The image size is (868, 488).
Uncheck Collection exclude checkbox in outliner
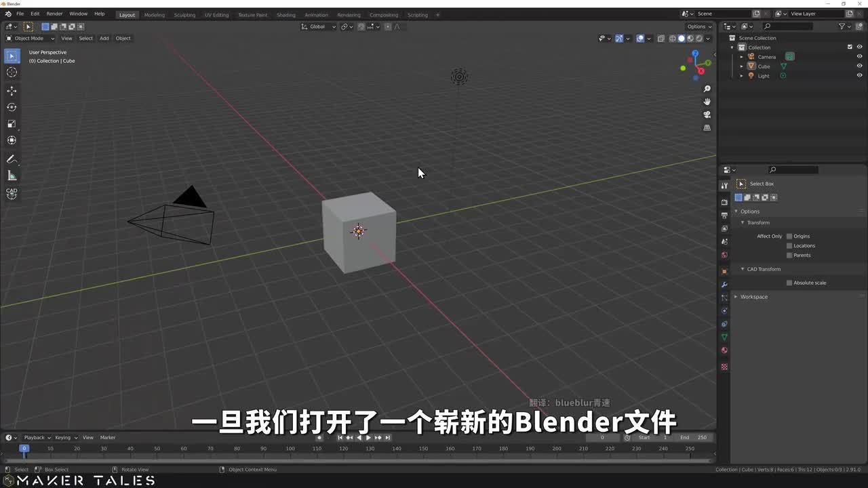[x=850, y=47]
